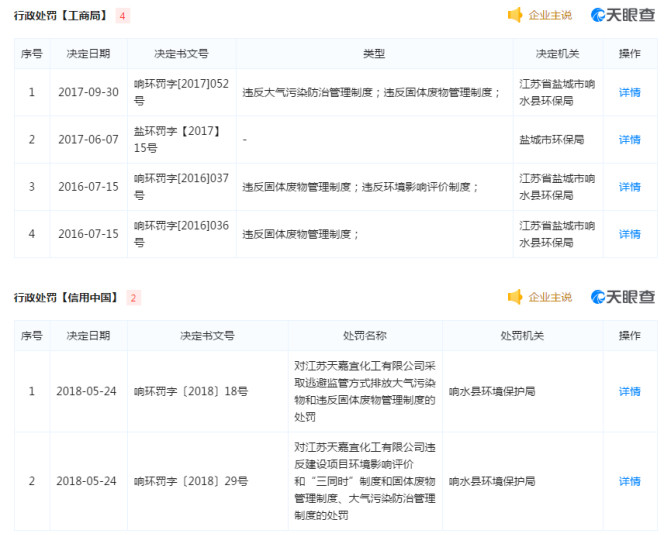
Task: Click 天眼查 logo beside 工商局 section
Action: coord(623,15)
